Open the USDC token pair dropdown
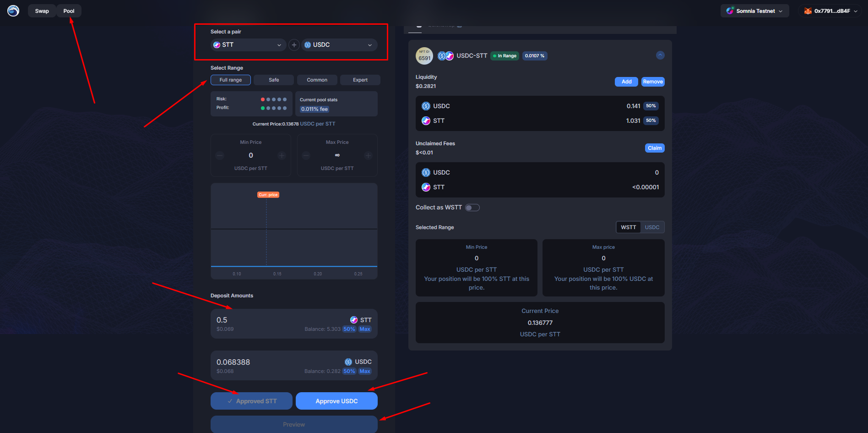Viewport: 868px width, 433px height. [x=339, y=45]
